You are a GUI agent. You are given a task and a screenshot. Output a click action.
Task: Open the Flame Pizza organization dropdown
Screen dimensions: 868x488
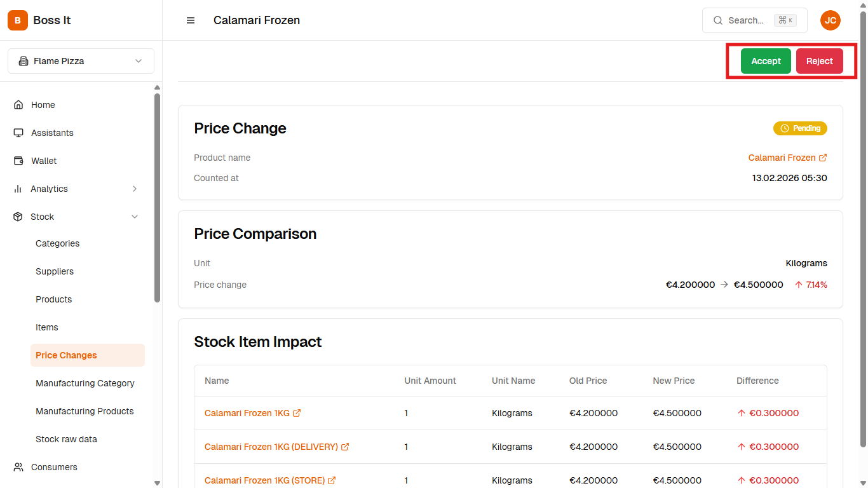coord(81,61)
